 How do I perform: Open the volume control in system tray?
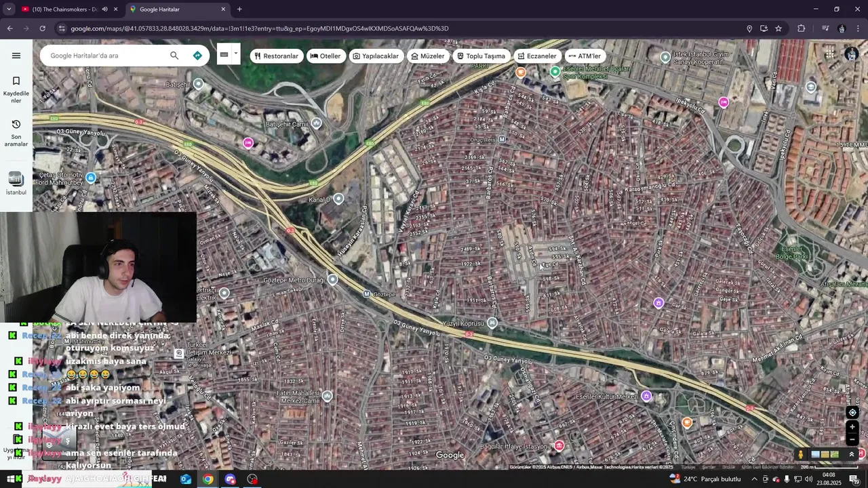(808, 479)
